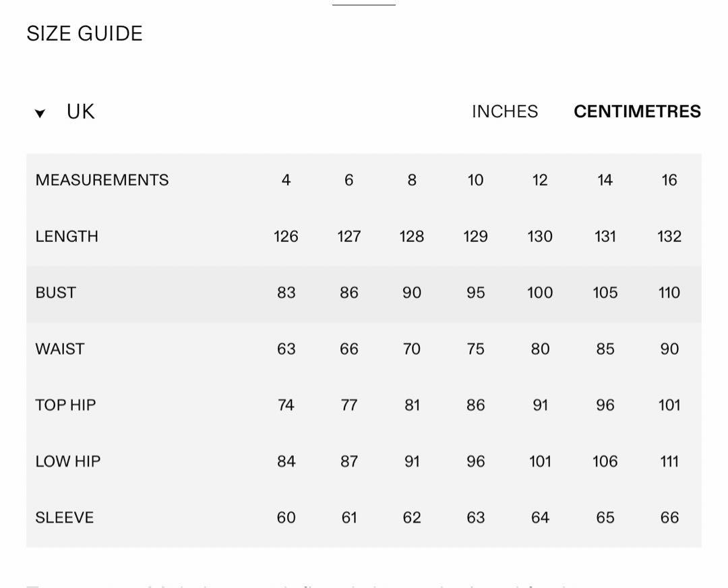Switch units to INCHES
Screen dimensions: 728x588
tap(505, 111)
